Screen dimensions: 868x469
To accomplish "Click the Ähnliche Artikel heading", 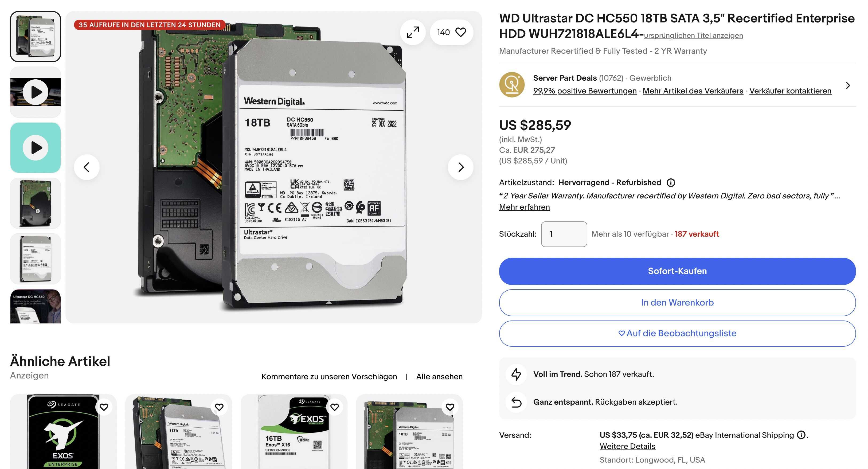I will [60, 361].
